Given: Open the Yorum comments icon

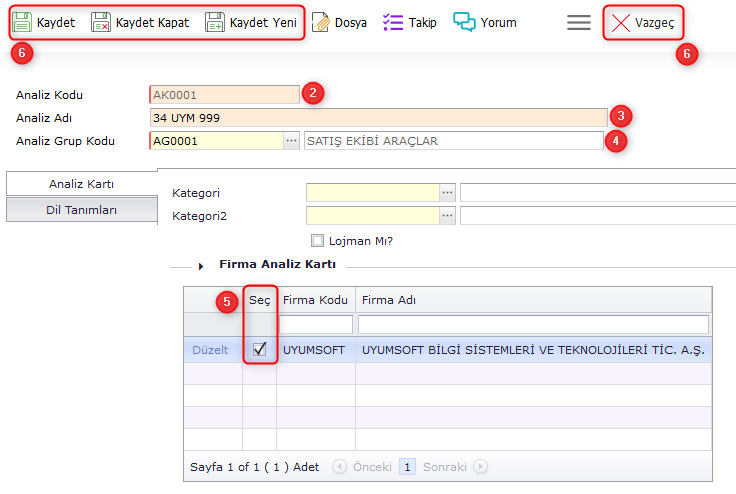Looking at the screenshot, I should (x=464, y=22).
